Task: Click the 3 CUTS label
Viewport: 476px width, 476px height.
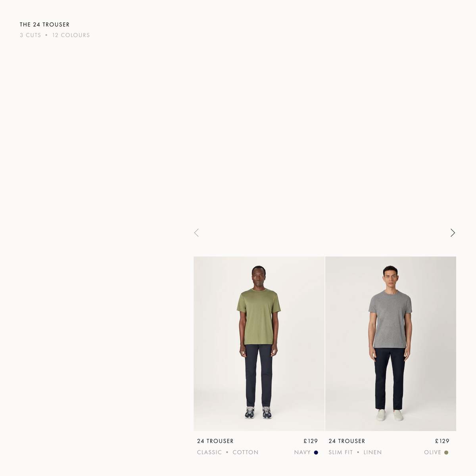Action: tap(31, 35)
